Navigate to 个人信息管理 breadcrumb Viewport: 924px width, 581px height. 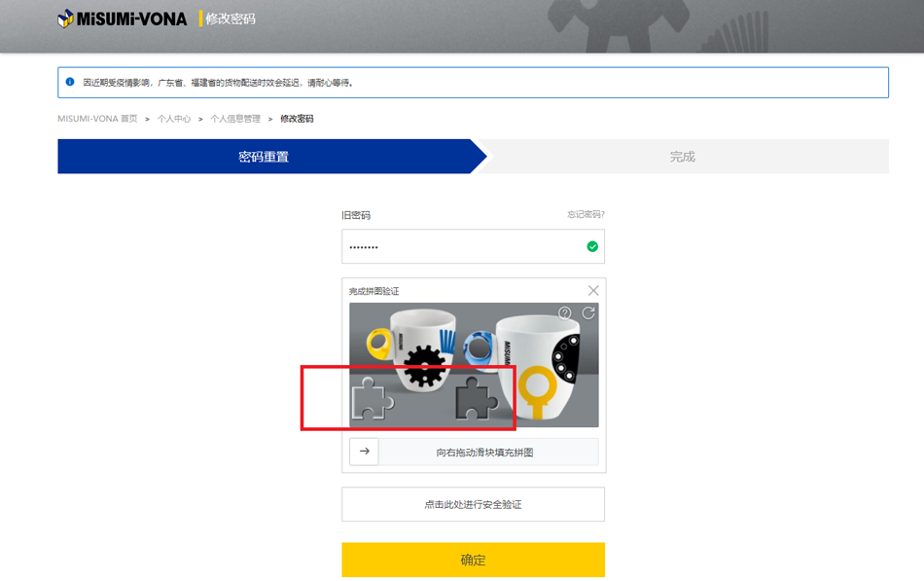click(235, 119)
